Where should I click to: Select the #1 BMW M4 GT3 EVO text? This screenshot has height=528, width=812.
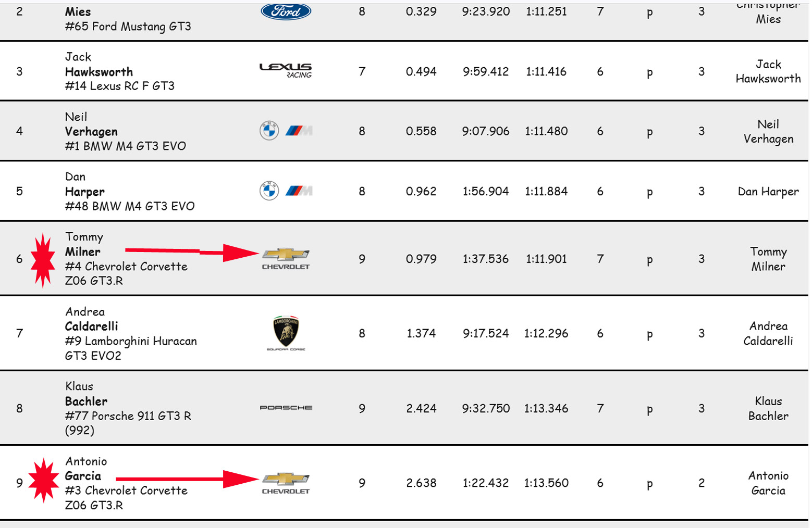[x=125, y=146]
